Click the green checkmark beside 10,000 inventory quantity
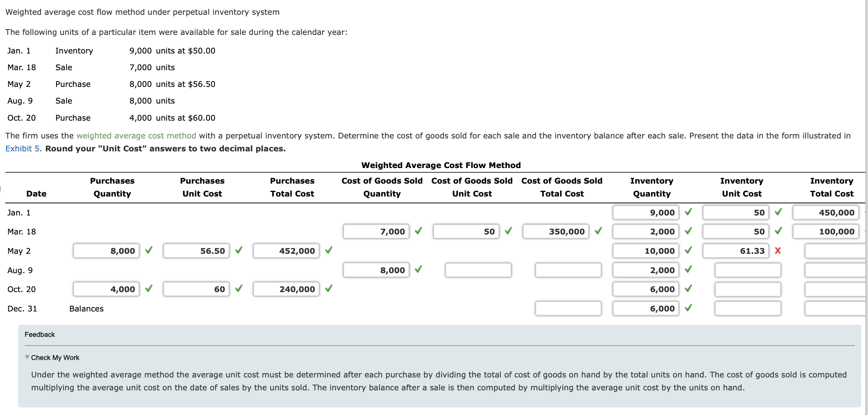The image size is (868, 415). click(x=688, y=250)
